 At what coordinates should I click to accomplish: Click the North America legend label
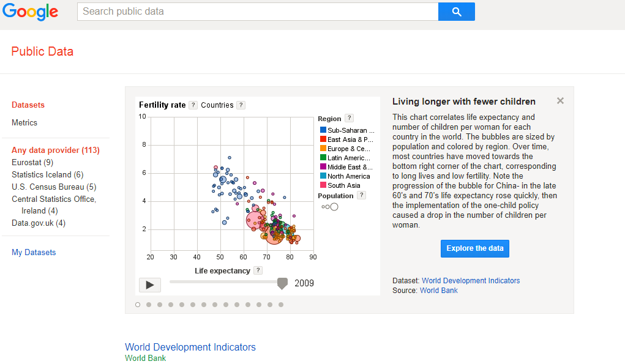pos(349,176)
